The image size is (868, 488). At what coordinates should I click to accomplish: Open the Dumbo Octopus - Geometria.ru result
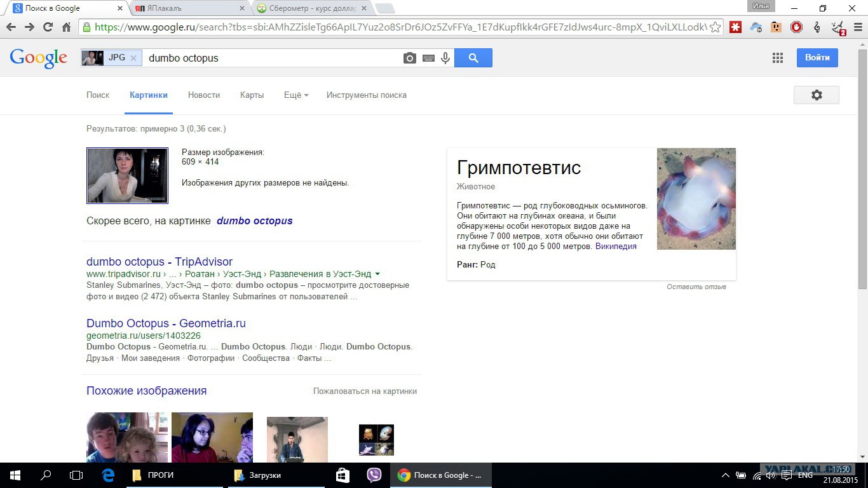[x=166, y=323]
